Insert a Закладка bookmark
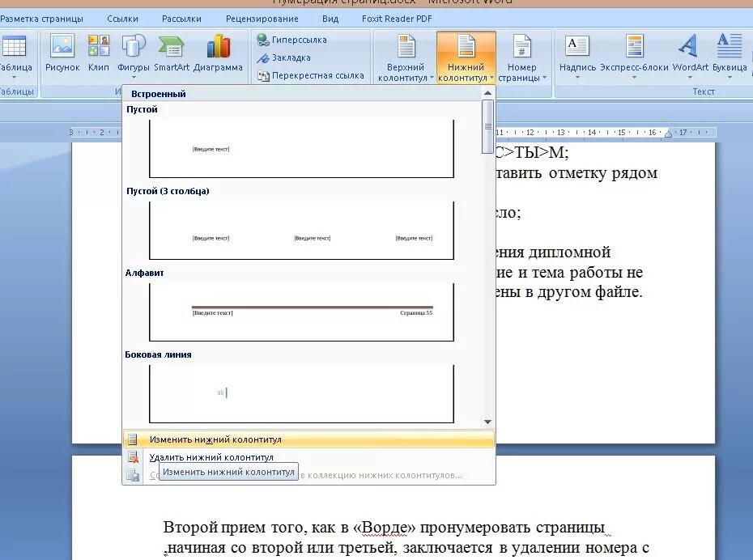 [x=284, y=57]
